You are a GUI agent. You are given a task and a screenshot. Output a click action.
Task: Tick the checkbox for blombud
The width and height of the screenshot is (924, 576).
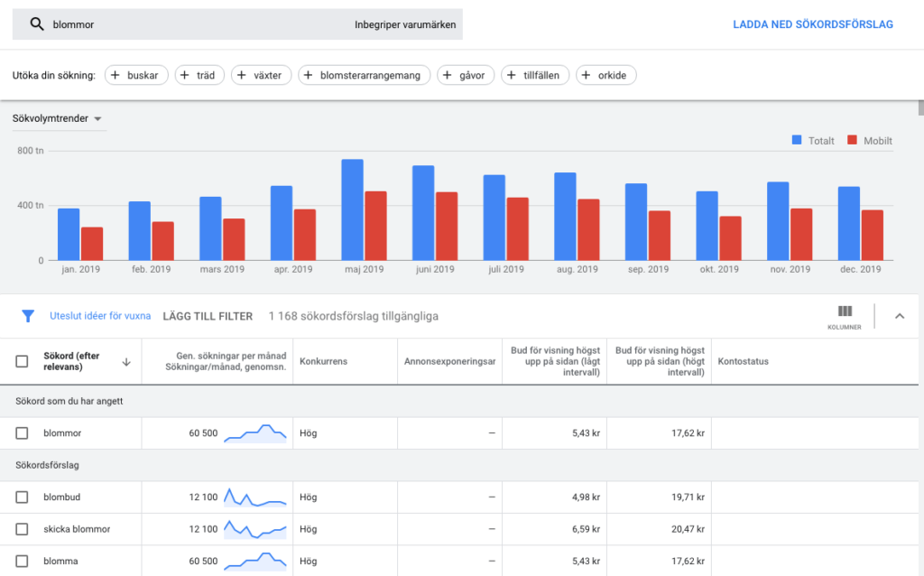pyautogui.click(x=22, y=497)
